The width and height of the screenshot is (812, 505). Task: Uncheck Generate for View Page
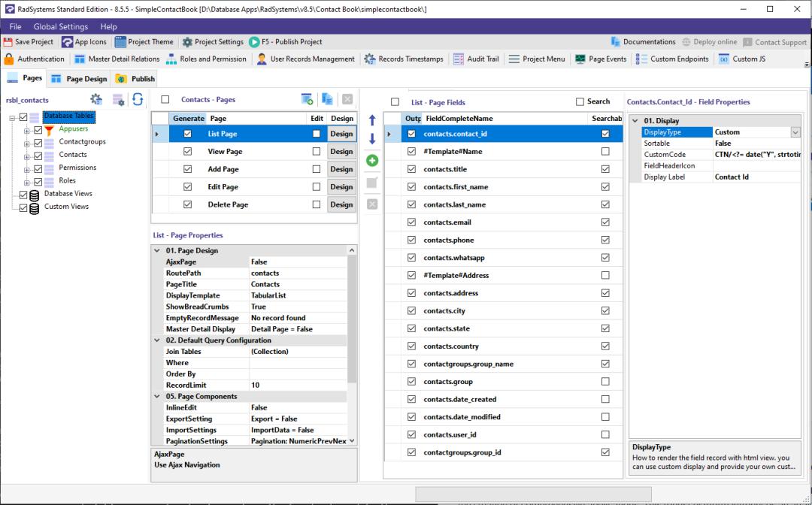(186, 151)
